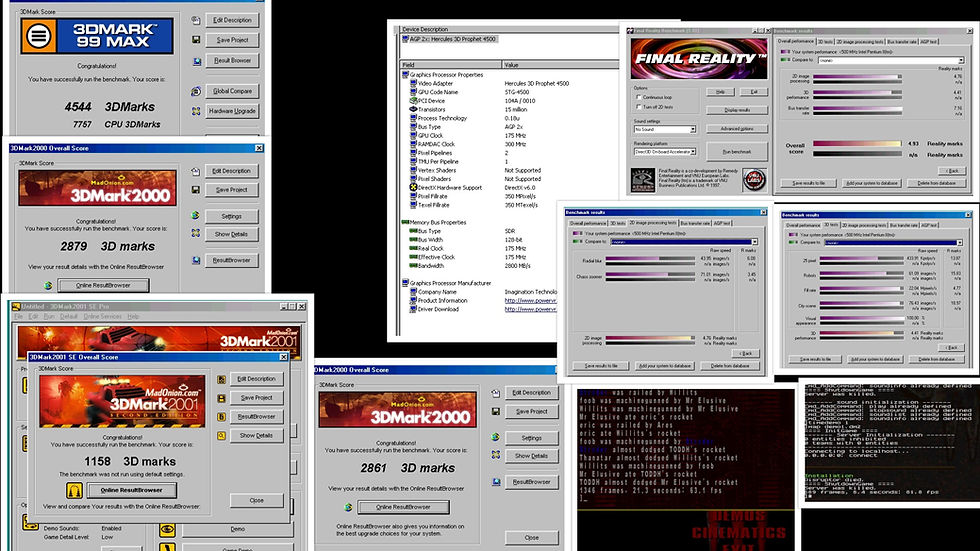Click the Back button in Overall performance results window
Screen dimensions: 980x551
[951, 171]
